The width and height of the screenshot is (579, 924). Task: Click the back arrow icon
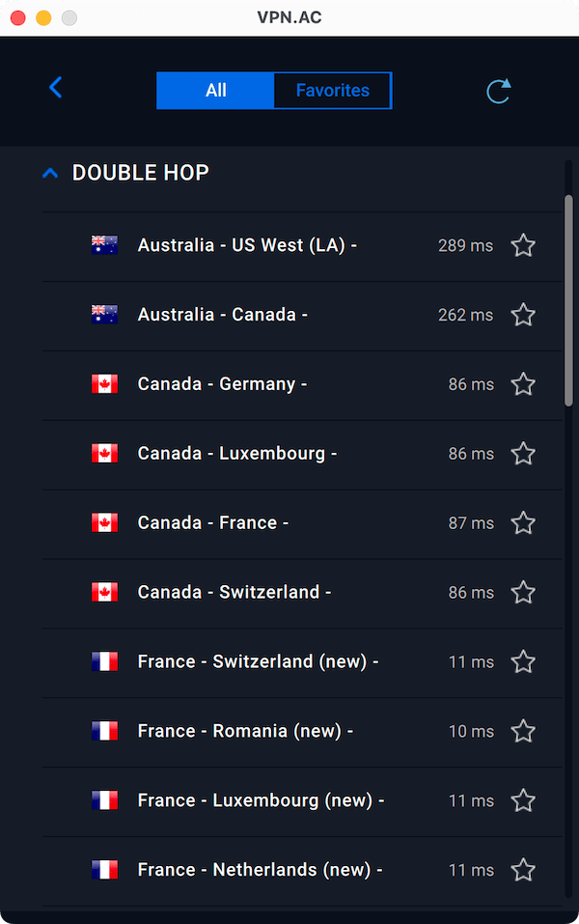pyautogui.click(x=55, y=88)
